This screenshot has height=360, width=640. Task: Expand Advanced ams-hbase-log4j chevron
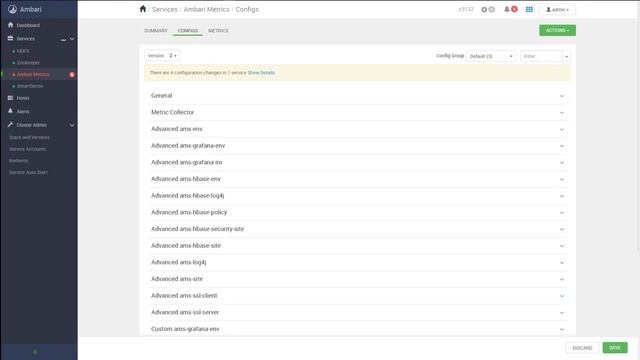[562, 196]
